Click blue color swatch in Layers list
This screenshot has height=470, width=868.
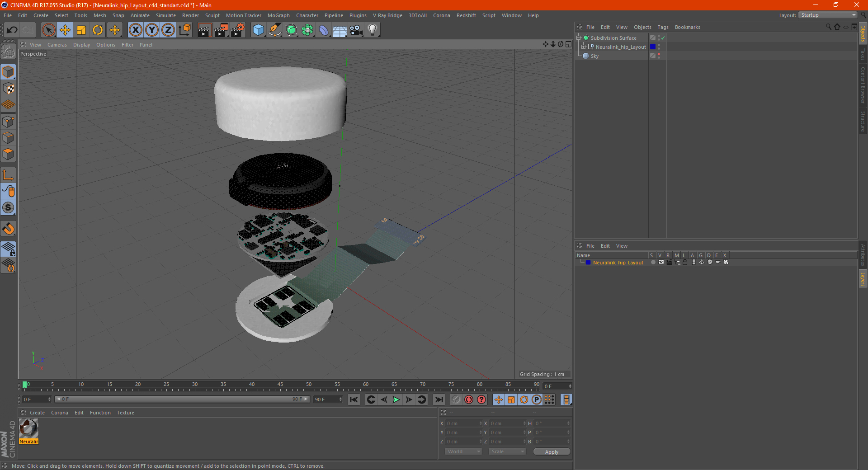coord(588,263)
